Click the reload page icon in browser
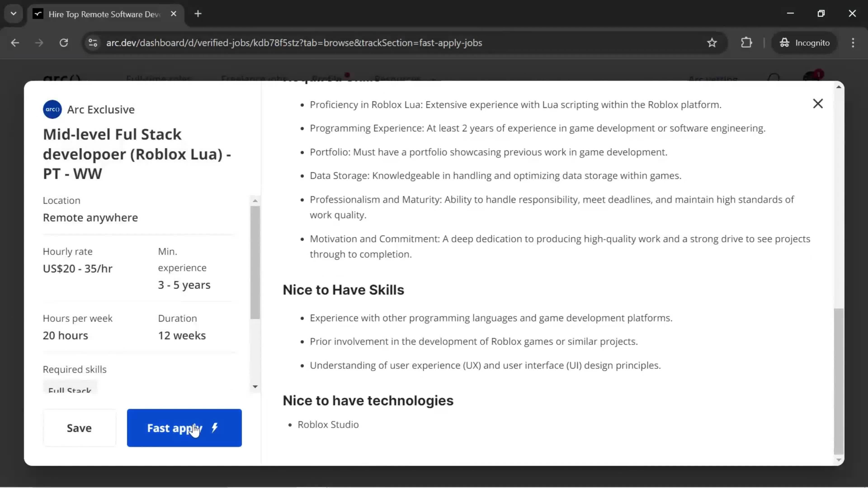This screenshot has height=488, width=868. tap(64, 42)
